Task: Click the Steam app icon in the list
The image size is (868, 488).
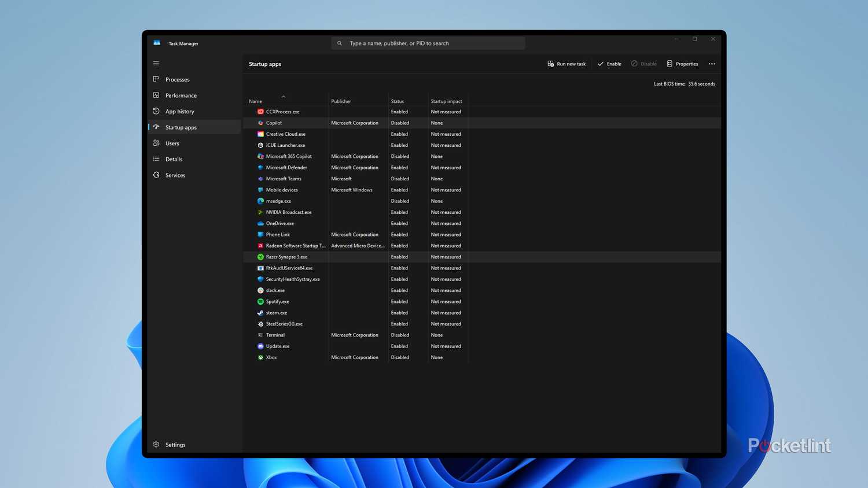Action: [x=259, y=312]
